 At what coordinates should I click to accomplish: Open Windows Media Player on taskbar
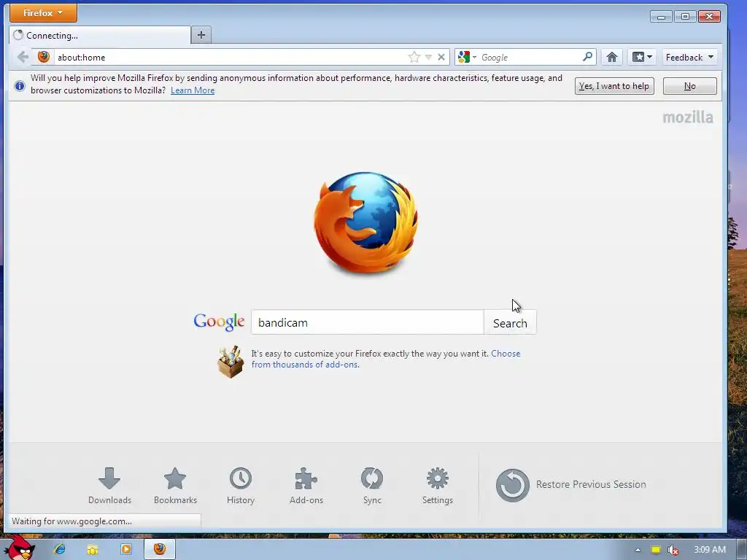[x=125, y=550]
